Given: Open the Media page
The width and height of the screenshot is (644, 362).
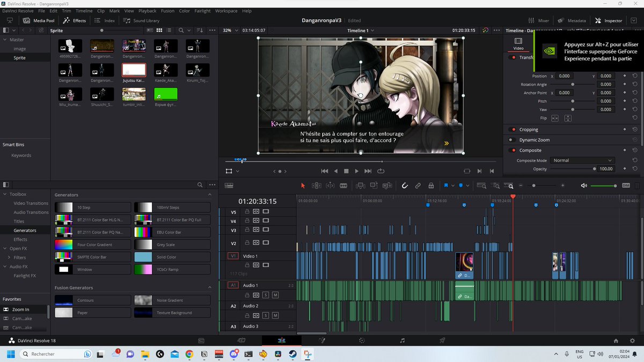Looking at the screenshot, I should [x=201, y=341].
